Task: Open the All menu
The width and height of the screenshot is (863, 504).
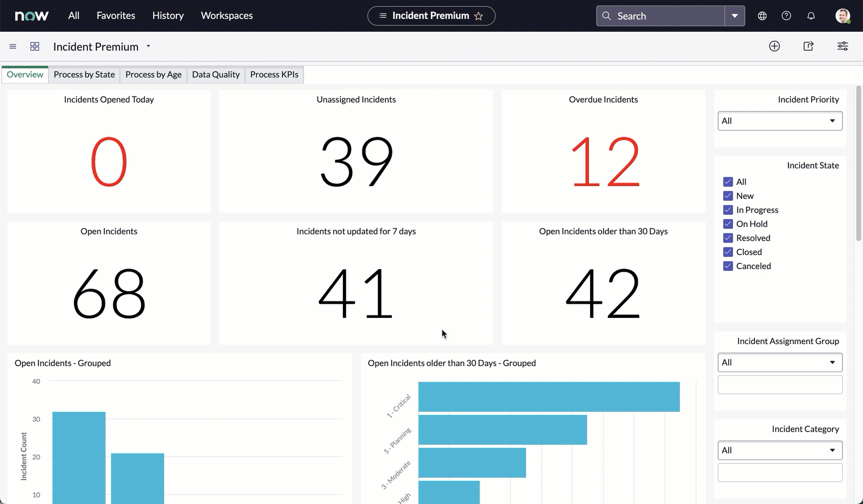Action: [74, 16]
